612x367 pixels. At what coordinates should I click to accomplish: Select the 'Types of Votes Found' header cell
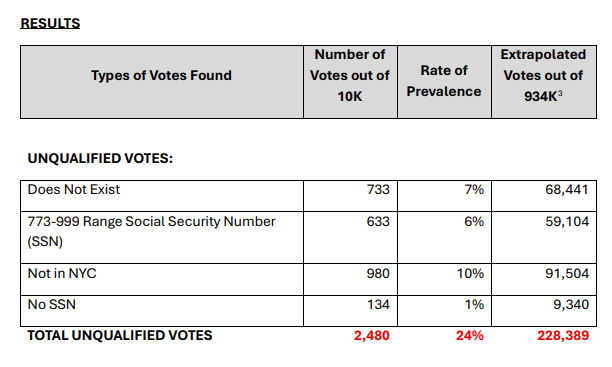[162, 82]
